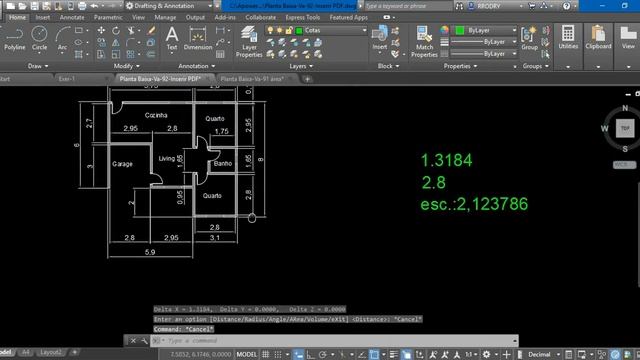The height and width of the screenshot is (360, 640).
Task: Select the Polyline draw tool
Action: (x=15, y=38)
